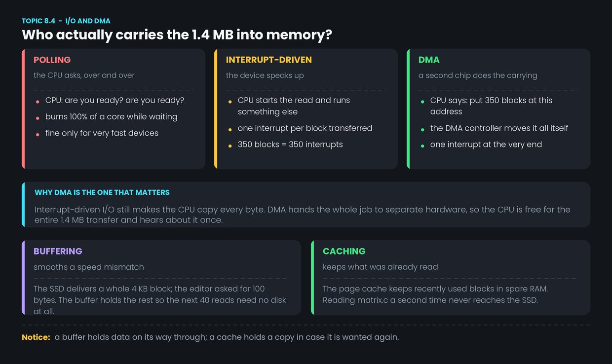The height and width of the screenshot is (364, 612).
Task: Click the BUFFERING section title
Action: coord(58,251)
